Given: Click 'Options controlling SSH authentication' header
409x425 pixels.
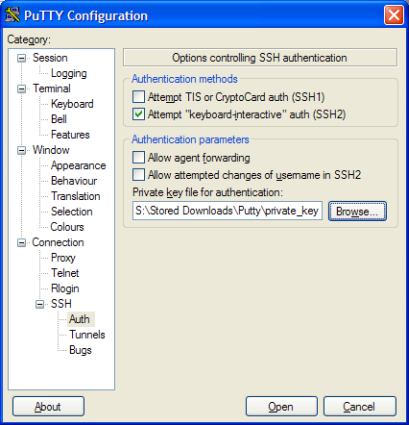Looking at the screenshot, I should (x=260, y=58).
